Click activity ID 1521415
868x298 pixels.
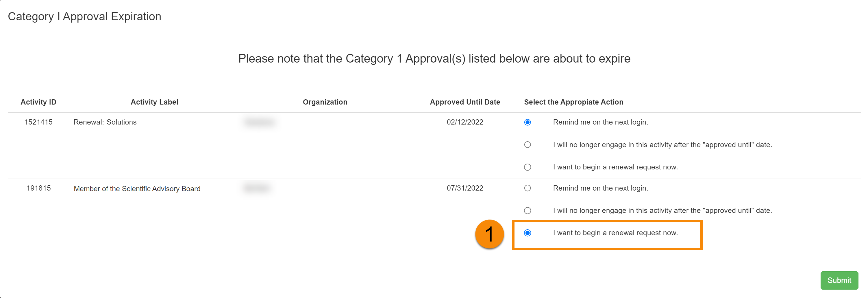point(38,122)
